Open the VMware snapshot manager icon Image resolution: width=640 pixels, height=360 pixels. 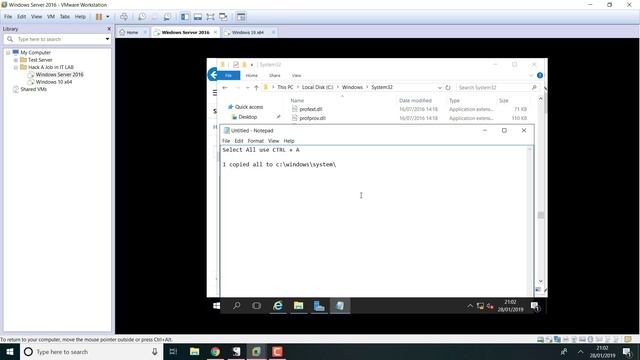tap(167, 17)
